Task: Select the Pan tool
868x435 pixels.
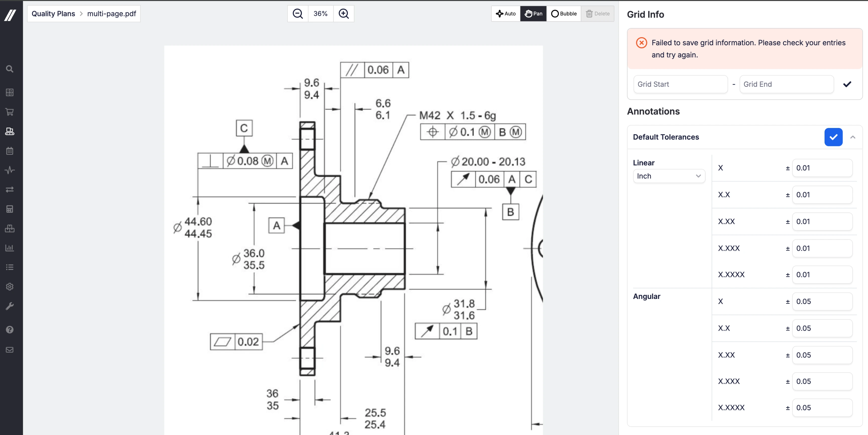Action: point(533,14)
